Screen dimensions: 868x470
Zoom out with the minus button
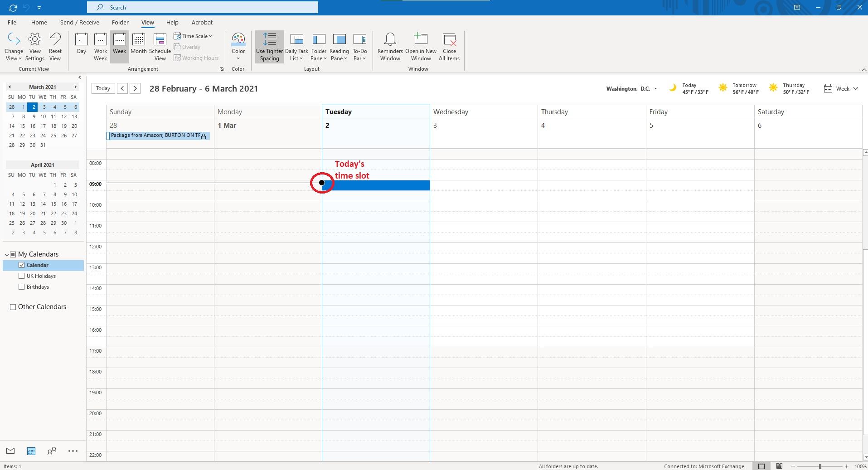[793, 466]
